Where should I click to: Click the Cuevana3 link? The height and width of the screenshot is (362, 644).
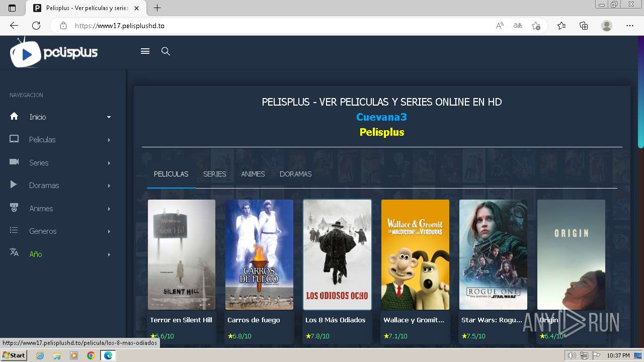(381, 117)
